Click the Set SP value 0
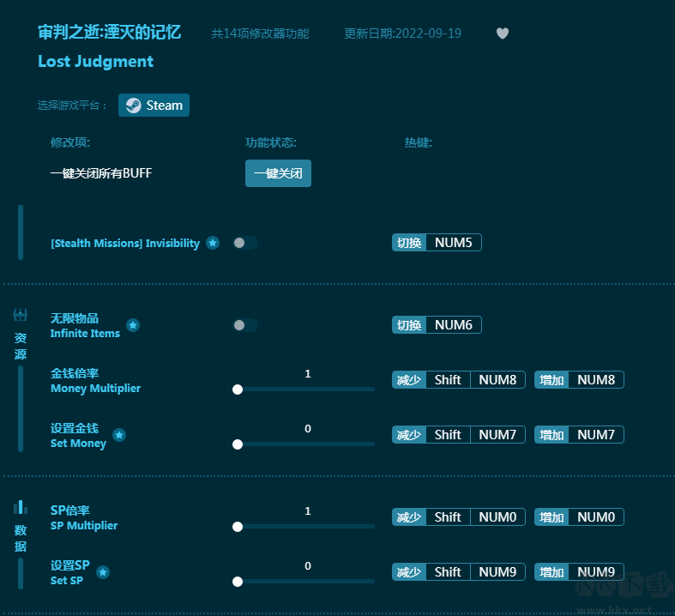This screenshot has height=616, width=675. (308, 565)
